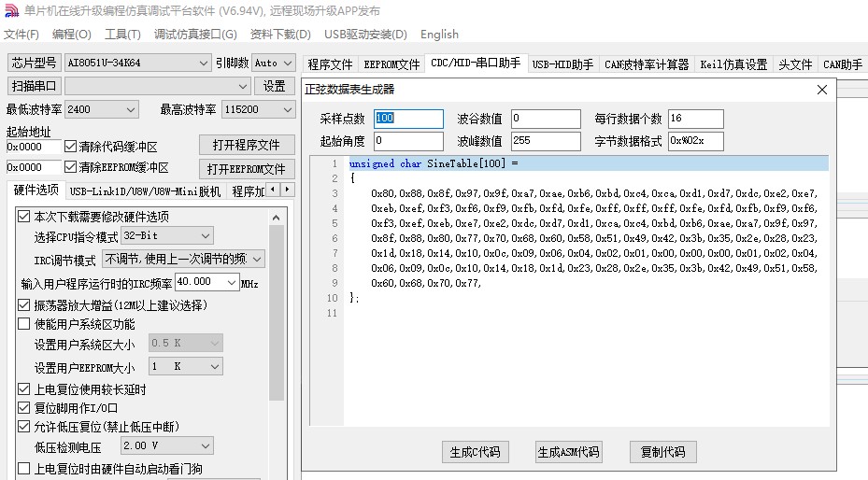This screenshot has height=480, width=868.
Task: Toggle 允许低压复位 checkbox
Action: pyautogui.click(x=23, y=427)
